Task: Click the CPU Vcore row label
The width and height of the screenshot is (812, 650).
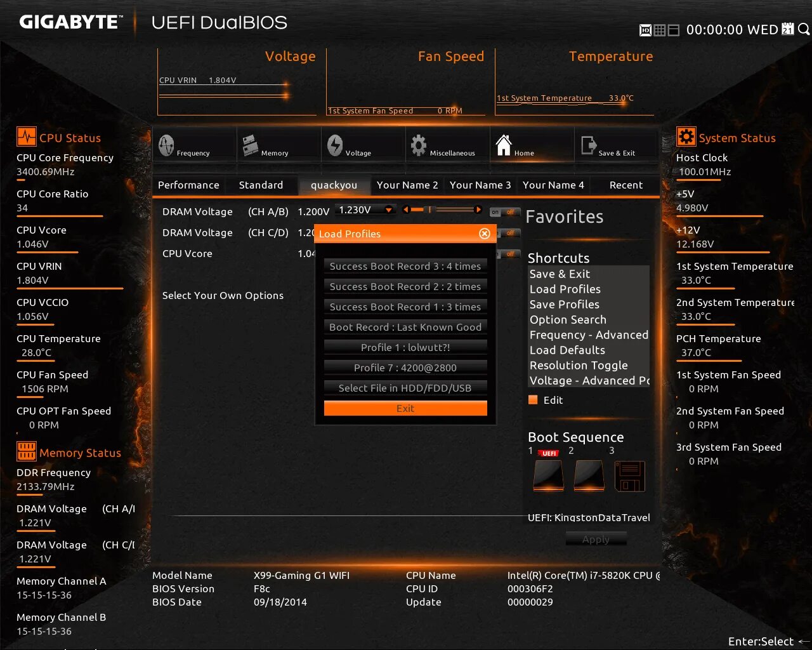Action: (187, 253)
